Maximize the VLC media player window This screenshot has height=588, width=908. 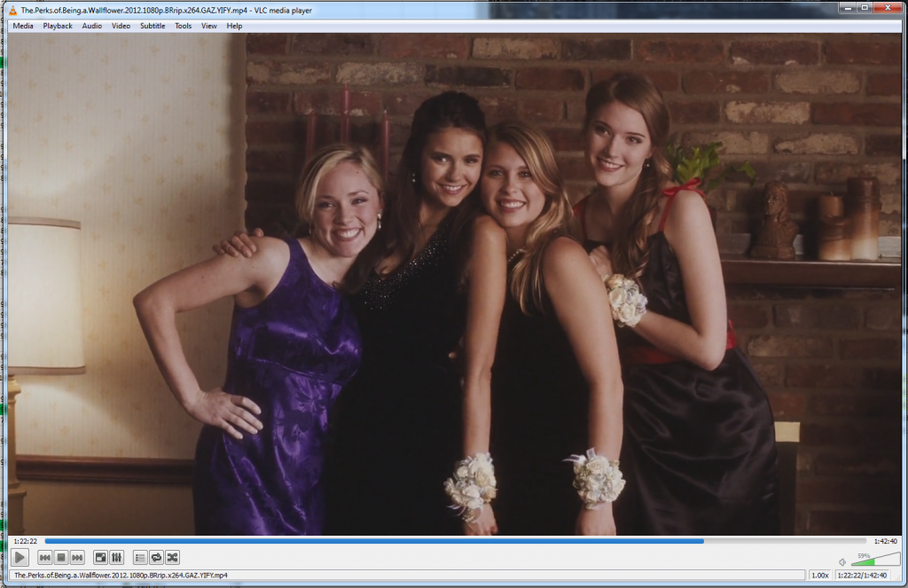(x=865, y=7)
